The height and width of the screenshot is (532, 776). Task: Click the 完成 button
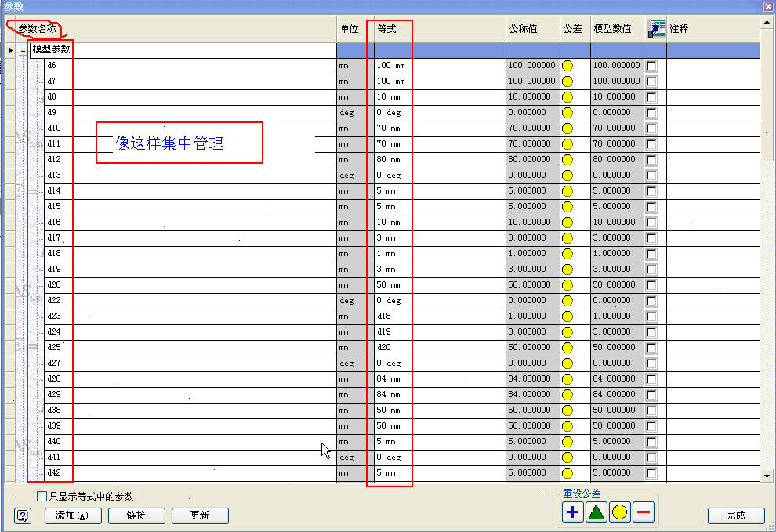point(736,516)
